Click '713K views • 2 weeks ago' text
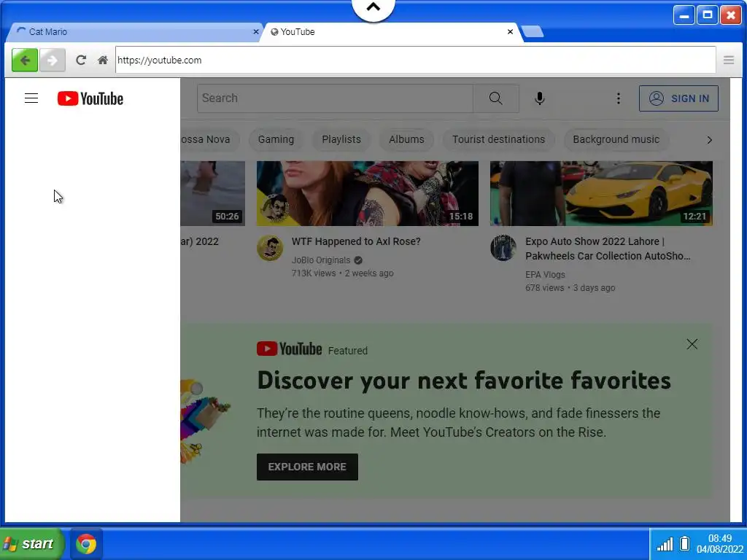The width and height of the screenshot is (747, 560). coord(343,273)
